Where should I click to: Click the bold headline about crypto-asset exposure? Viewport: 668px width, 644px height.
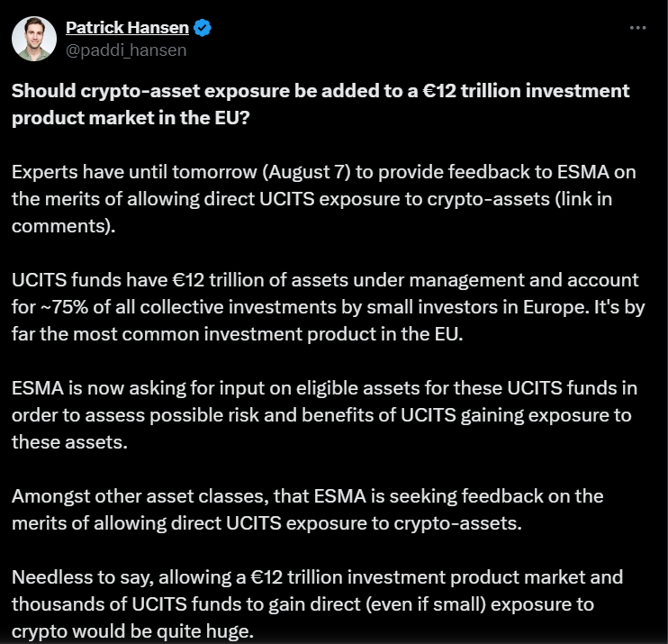pos(320,104)
